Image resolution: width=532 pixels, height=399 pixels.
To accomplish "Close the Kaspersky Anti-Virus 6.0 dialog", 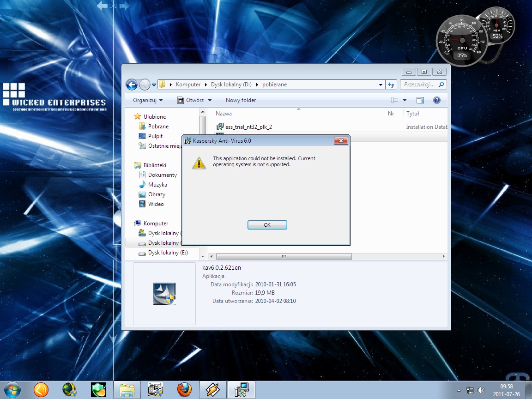I will 341,140.
